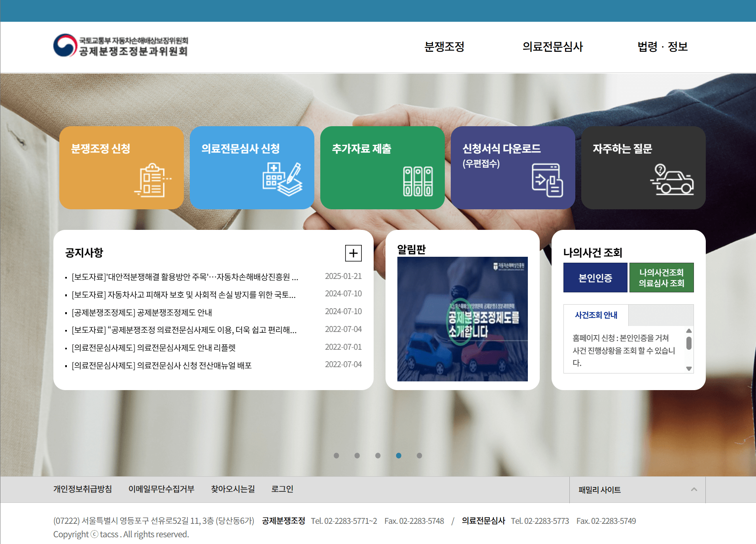
Task: Open 찾아오시는길 footer link
Action: click(233, 489)
